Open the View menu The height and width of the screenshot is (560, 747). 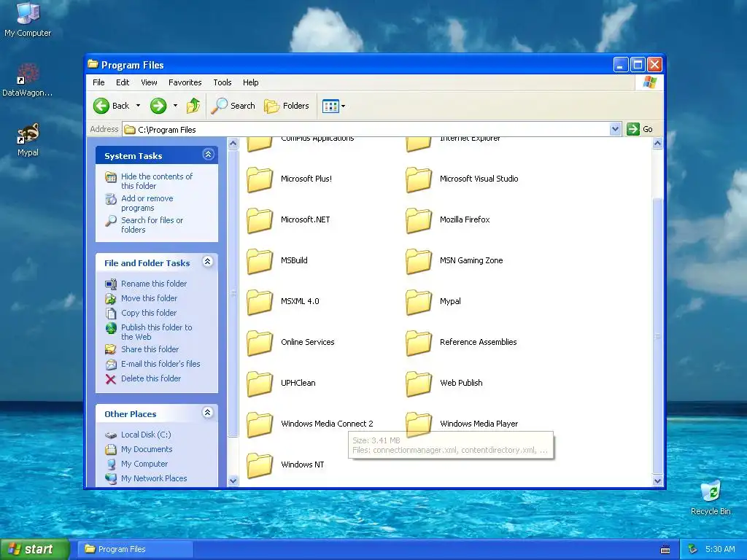(x=149, y=82)
